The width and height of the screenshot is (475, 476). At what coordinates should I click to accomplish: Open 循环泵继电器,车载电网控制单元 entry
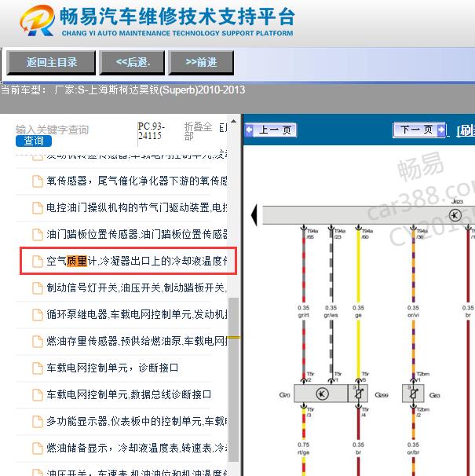coord(137,314)
